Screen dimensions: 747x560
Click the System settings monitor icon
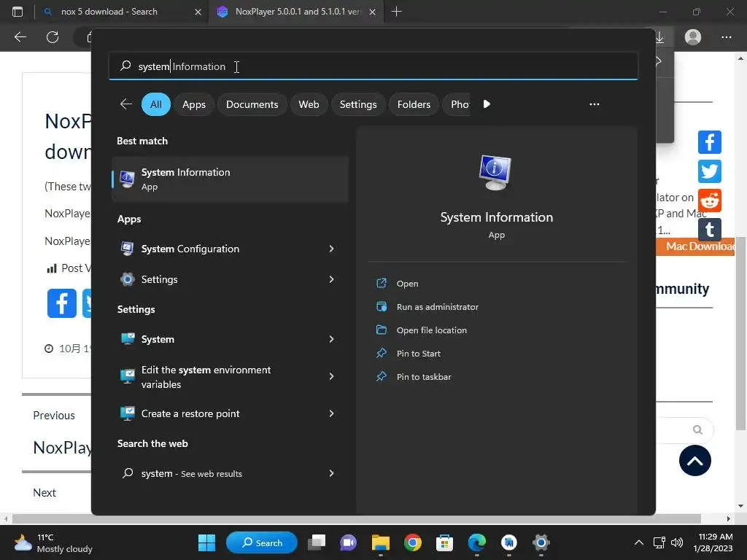pos(127,339)
